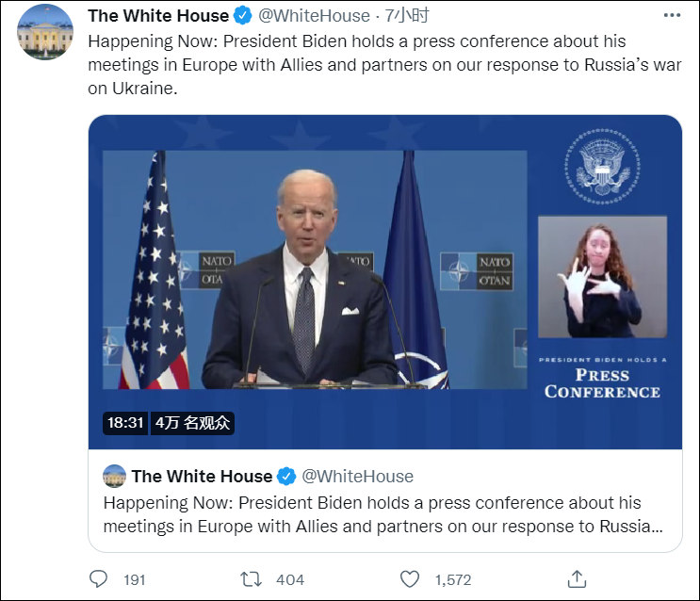Open the share tweet icon
The width and height of the screenshot is (700, 601).
pos(578,578)
